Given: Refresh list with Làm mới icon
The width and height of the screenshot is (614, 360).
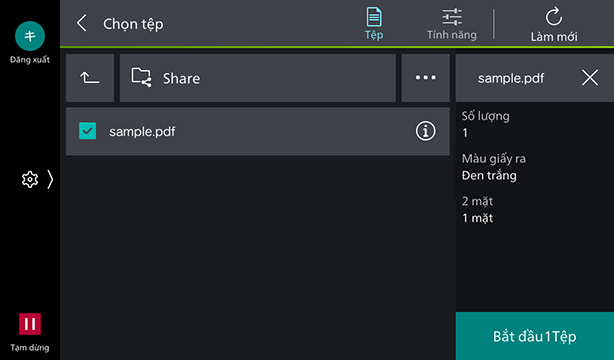Looking at the screenshot, I should (553, 24).
